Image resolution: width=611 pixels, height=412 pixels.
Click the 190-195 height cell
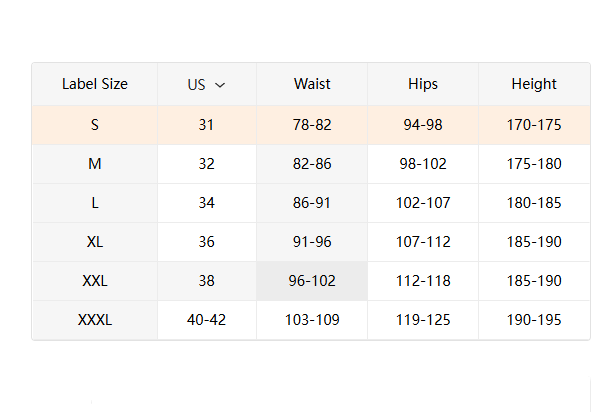click(534, 320)
